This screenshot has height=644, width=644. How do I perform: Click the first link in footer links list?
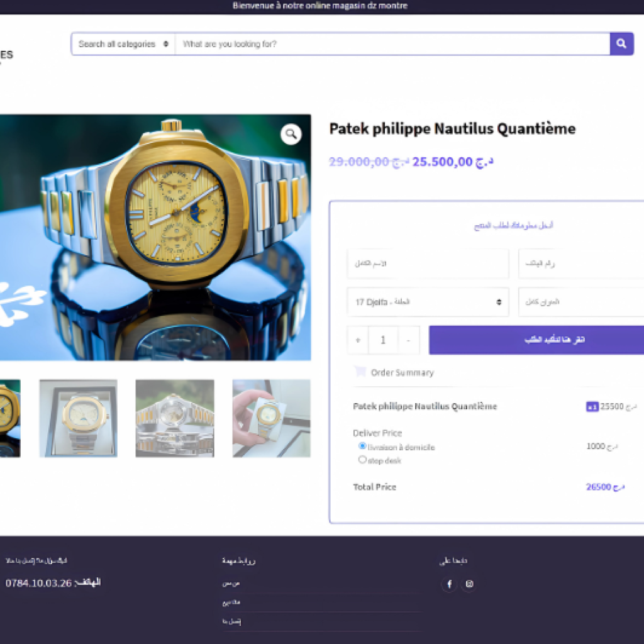pyautogui.click(x=231, y=584)
